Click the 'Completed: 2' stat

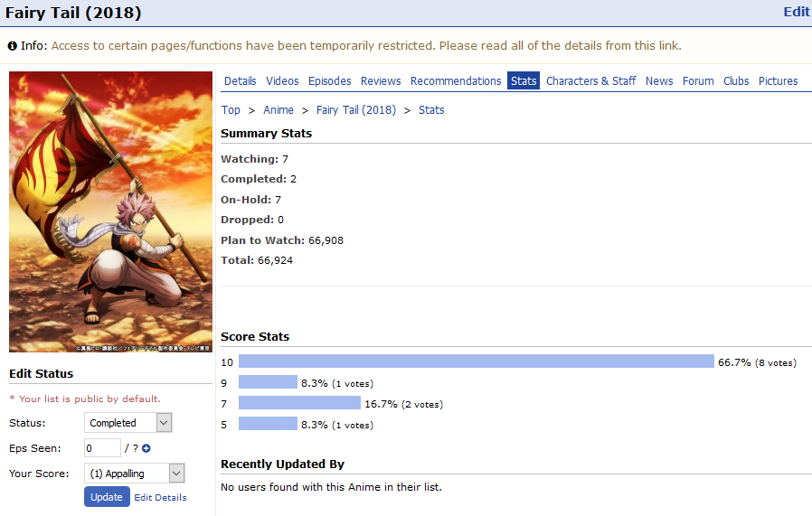pyautogui.click(x=259, y=179)
